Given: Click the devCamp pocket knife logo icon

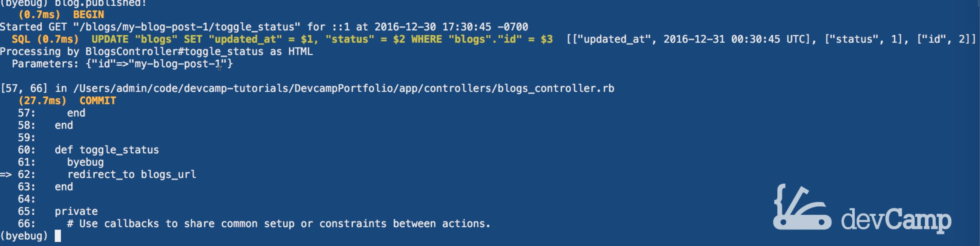Looking at the screenshot, I should tap(801, 207).
